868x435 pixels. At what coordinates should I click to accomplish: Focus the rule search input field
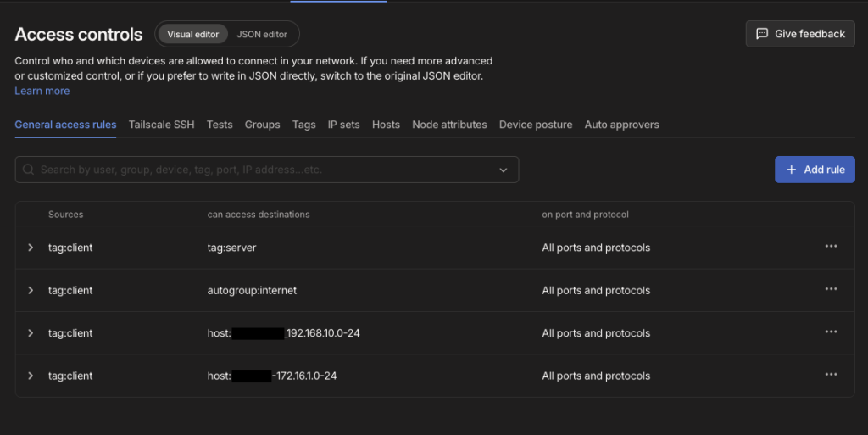point(267,170)
